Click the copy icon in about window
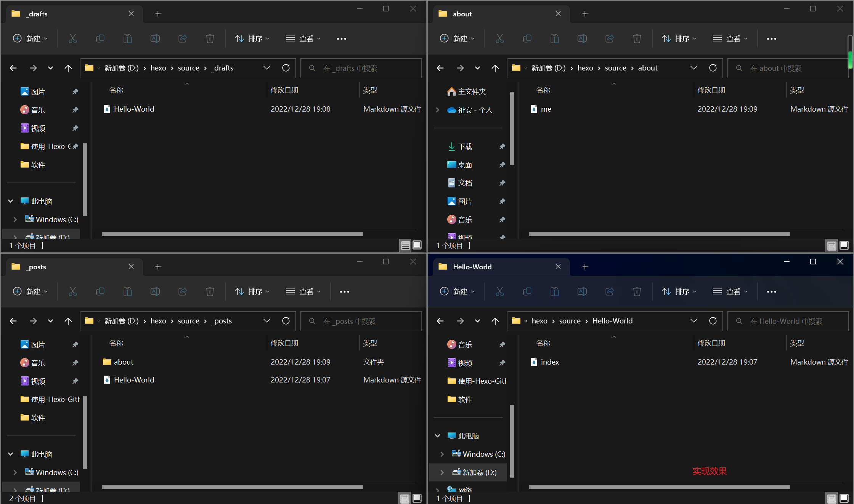Image resolution: width=854 pixels, height=504 pixels. 528,38
